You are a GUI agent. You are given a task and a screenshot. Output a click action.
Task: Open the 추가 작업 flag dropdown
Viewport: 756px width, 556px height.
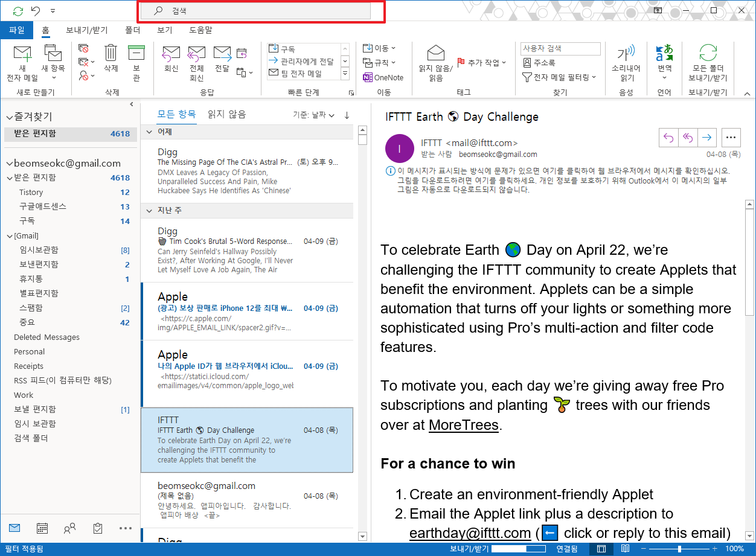point(481,62)
